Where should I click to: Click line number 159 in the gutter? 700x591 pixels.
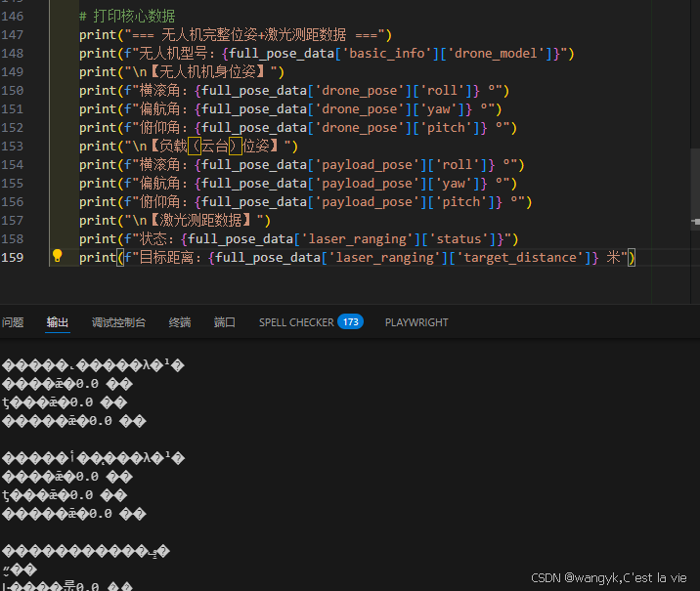coord(13,257)
